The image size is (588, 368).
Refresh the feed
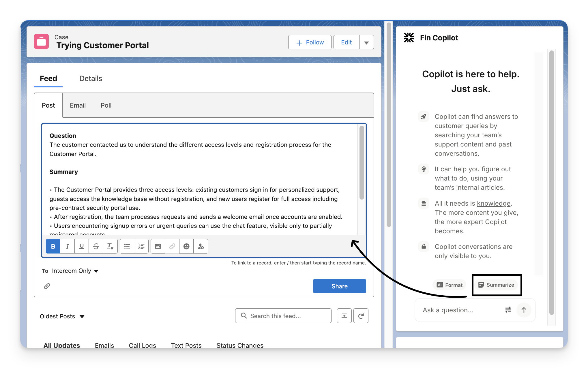click(x=361, y=316)
